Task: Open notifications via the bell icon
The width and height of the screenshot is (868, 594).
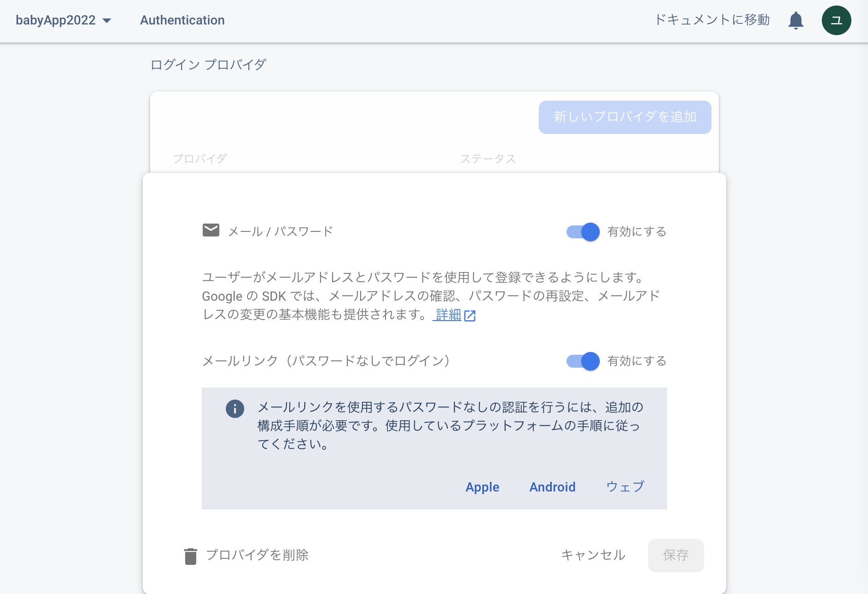Action: 795,20
